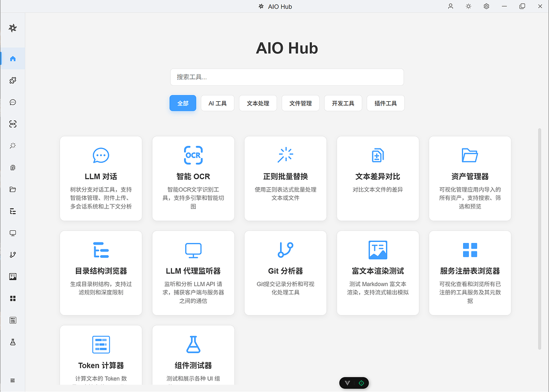Click the AIO Hub logo in sidebar
This screenshot has height=392, width=549.
(x=13, y=28)
